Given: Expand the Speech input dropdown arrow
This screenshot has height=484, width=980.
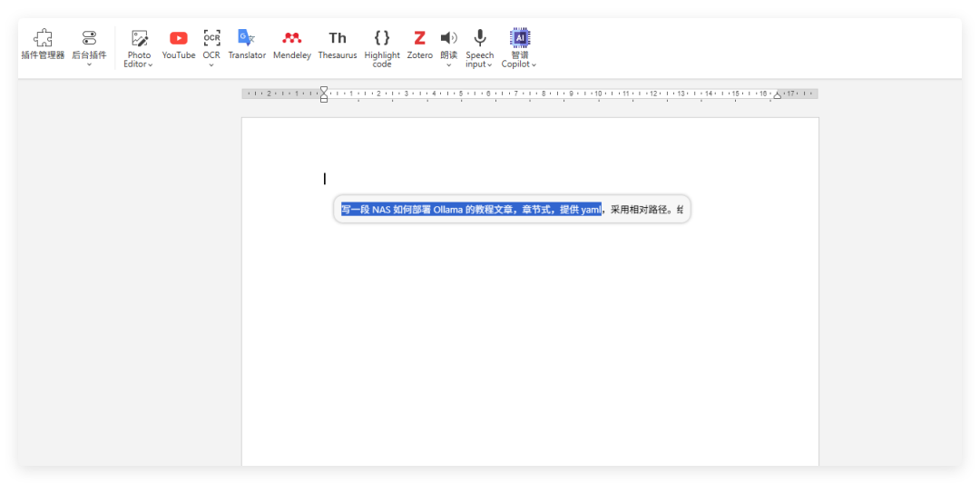Looking at the screenshot, I should coord(489,64).
